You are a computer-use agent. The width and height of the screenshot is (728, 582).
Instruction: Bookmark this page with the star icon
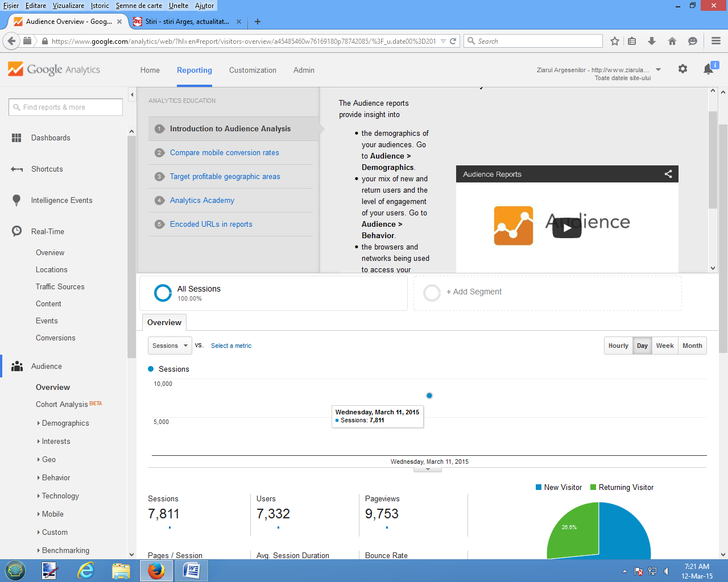pos(615,41)
